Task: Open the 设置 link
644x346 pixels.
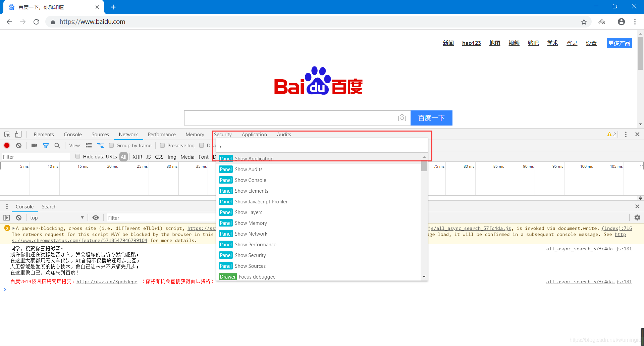Action: pyautogui.click(x=591, y=43)
